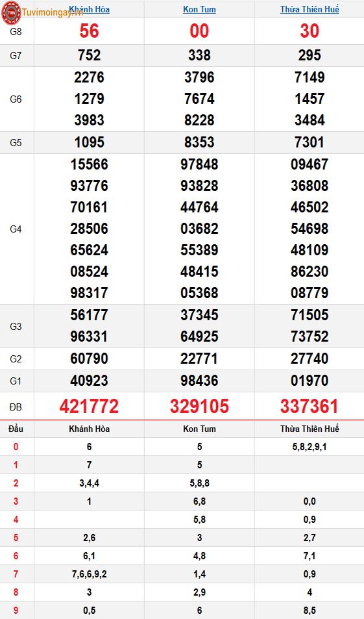Image resolution: width=364 pixels, height=619 pixels.
Task: Click Khánh Hòa tail values 7,6,6,9,2
Action: (x=89, y=574)
